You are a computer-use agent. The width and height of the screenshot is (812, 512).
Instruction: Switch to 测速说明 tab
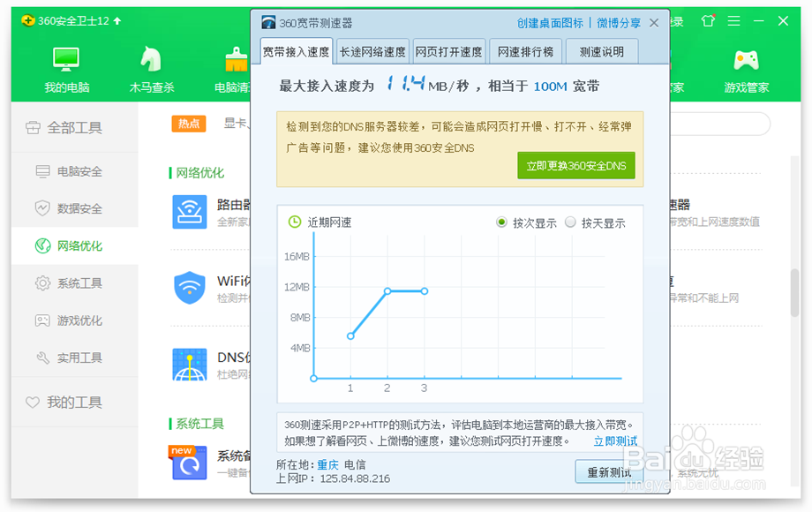602,52
